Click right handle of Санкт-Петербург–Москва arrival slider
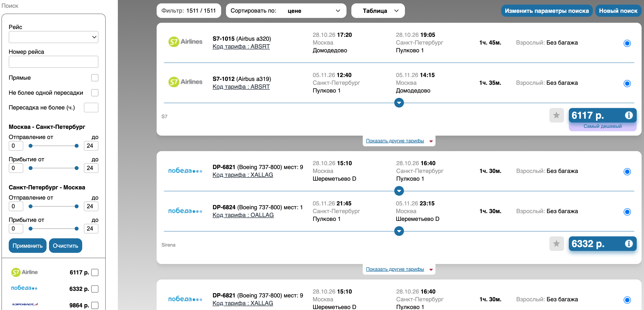The height and width of the screenshot is (310, 644). pos(77,229)
